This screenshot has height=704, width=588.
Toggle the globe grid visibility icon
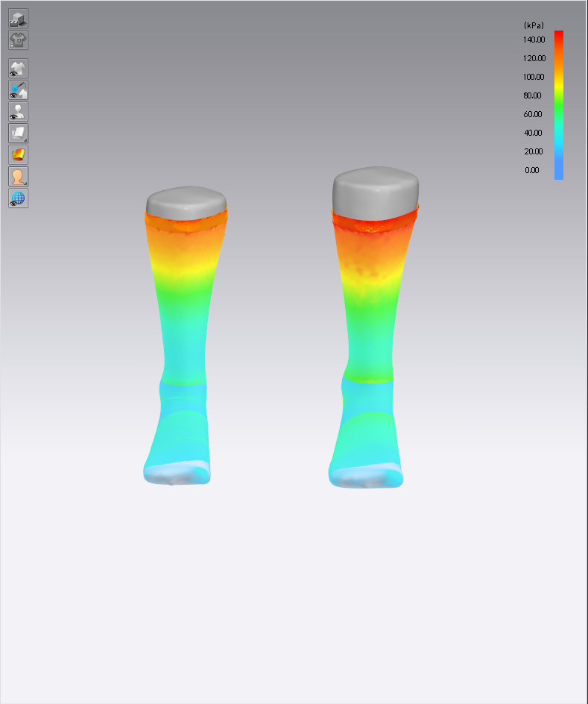click(18, 198)
